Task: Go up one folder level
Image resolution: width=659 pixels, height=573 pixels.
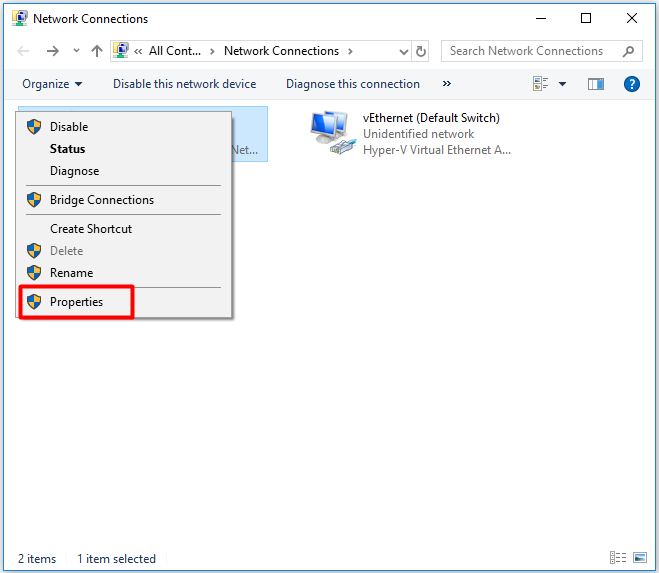Action: click(x=97, y=51)
